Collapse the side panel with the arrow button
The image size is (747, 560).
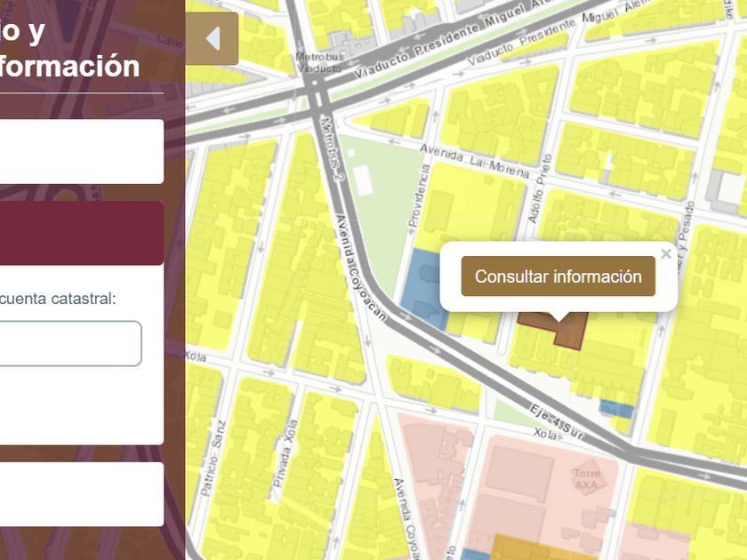(212, 38)
